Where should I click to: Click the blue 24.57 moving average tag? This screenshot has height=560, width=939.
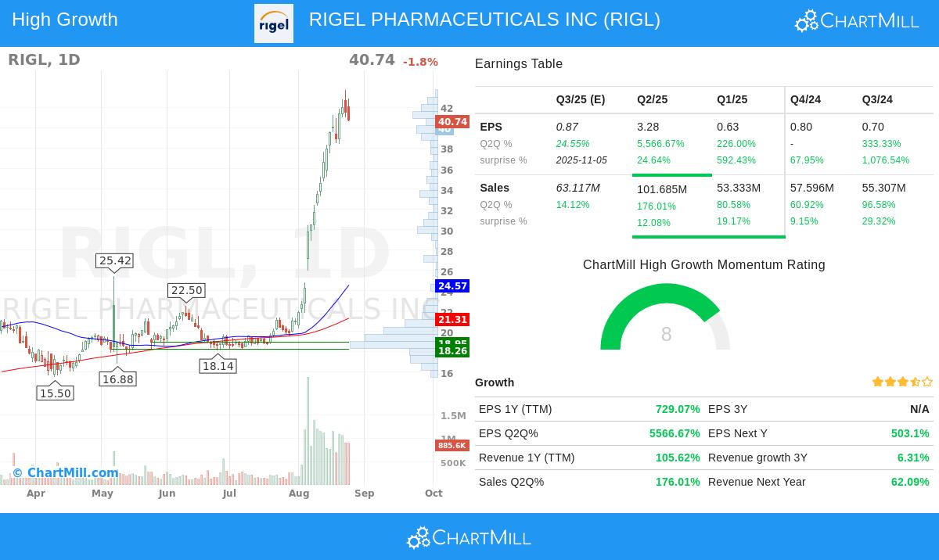(x=452, y=286)
